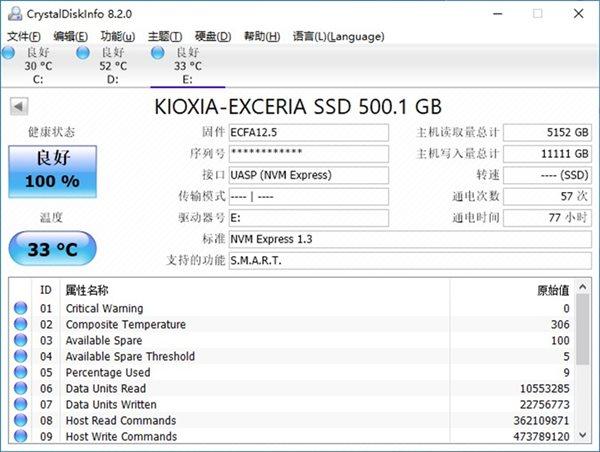
Task: Click power on count value 57 次
Action: click(547, 197)
